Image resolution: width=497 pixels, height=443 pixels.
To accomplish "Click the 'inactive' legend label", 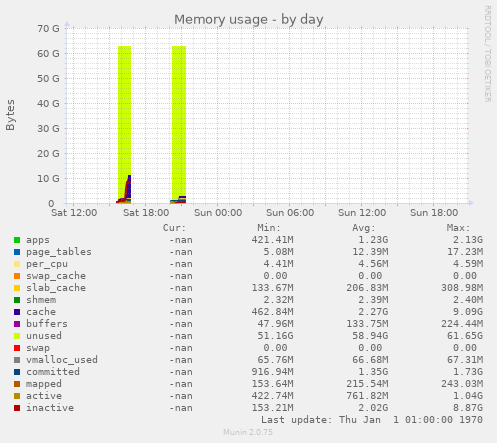I will [50, 408].
